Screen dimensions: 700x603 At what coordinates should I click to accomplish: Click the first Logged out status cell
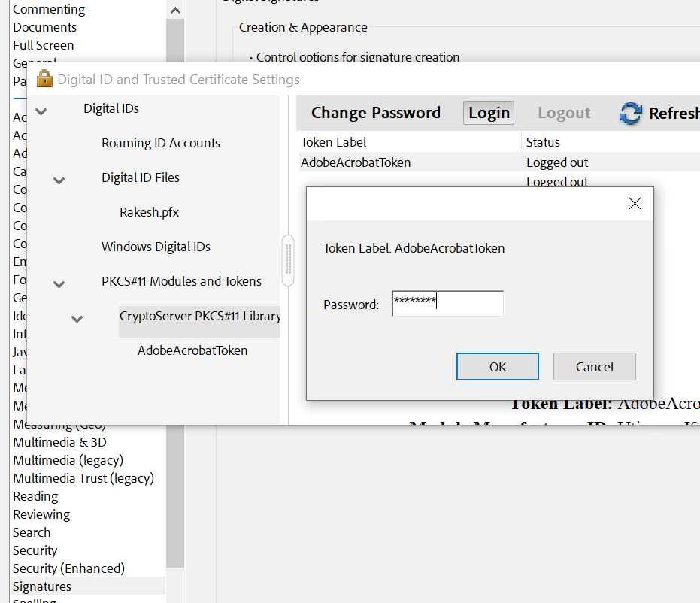click(x=556, y=162)
